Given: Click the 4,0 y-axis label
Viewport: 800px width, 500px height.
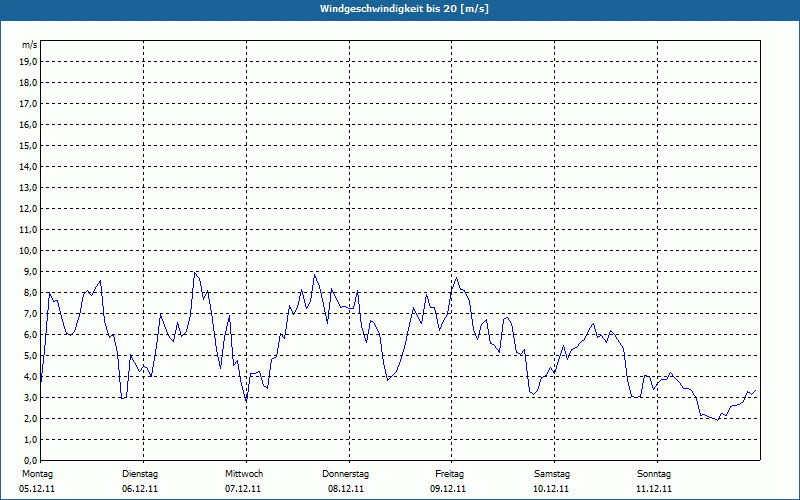Looking at the screenshot, I should (30, 376).
